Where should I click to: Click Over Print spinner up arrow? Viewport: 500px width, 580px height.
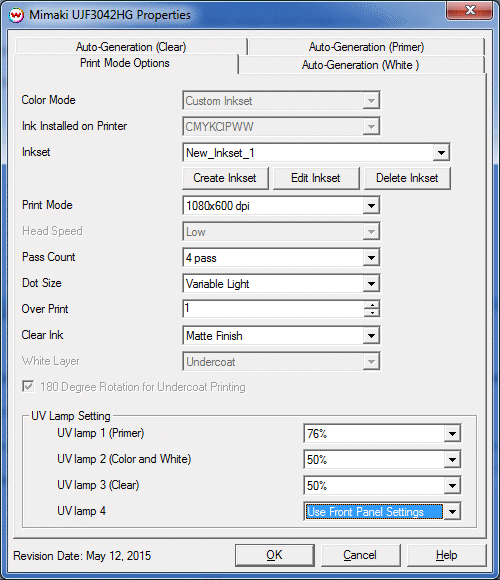[372, 305]
